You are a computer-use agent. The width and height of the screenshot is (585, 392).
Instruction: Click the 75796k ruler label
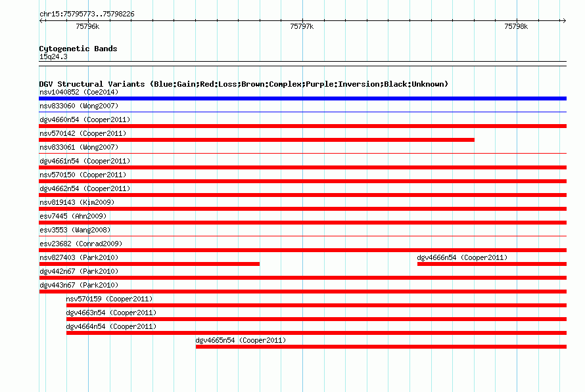[x=87, y=26]
